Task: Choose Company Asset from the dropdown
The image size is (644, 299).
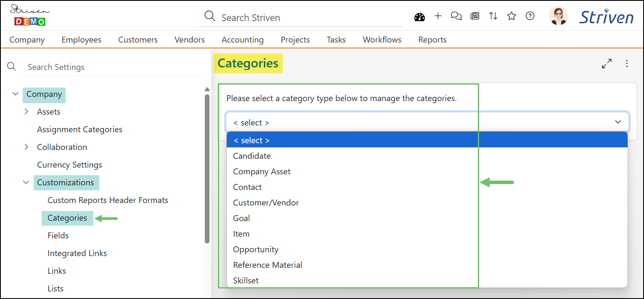Action: [x=427, y=171]
